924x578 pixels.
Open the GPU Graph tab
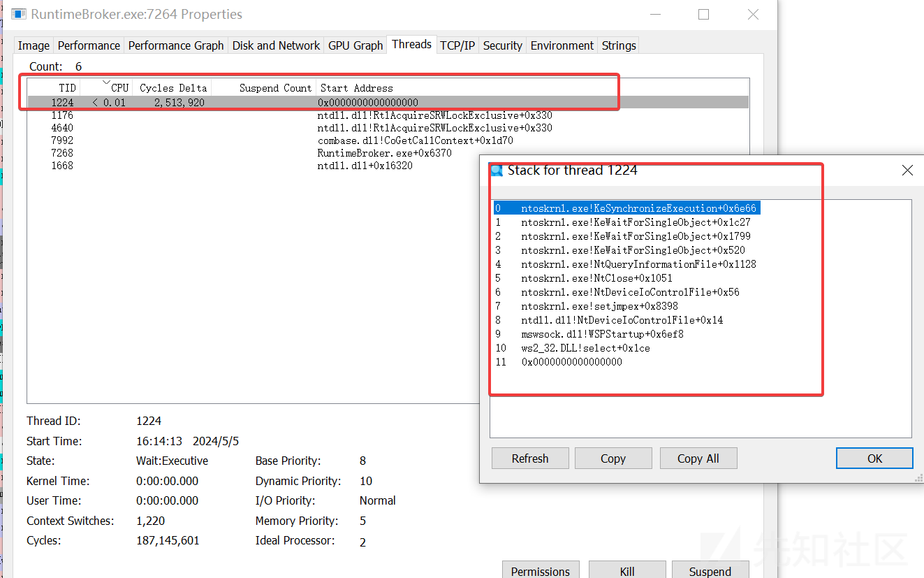point(355,45)
